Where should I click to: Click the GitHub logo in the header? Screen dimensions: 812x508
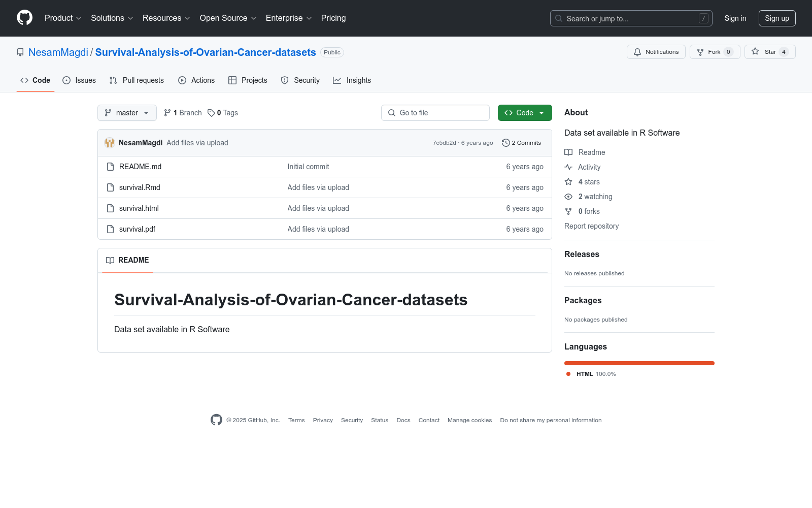click(24, 18)
